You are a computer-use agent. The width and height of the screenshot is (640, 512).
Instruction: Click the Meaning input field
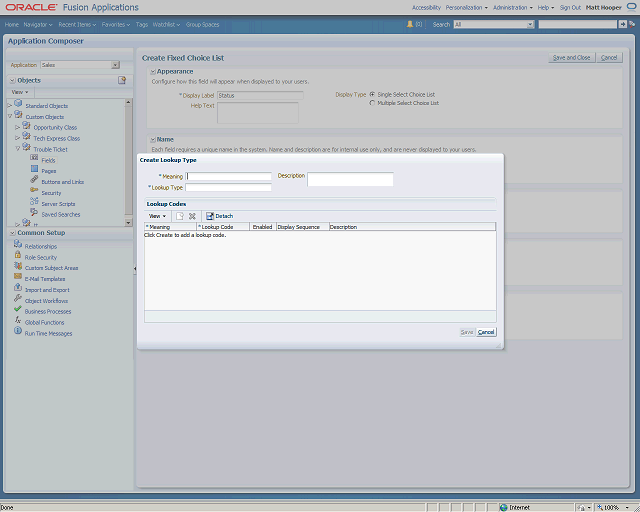pyautogui.click(x=228, y=176)
